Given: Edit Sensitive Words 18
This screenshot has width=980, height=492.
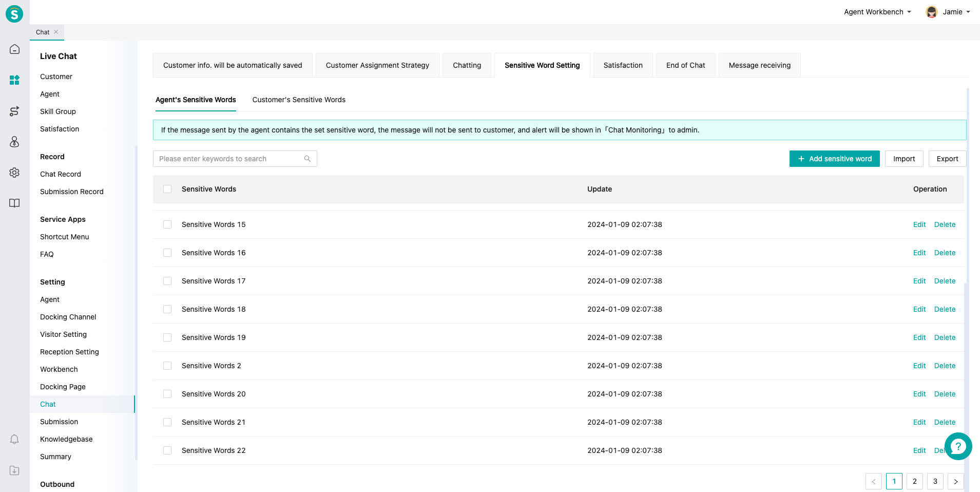Looking at the screenshot, I should 919,309.
